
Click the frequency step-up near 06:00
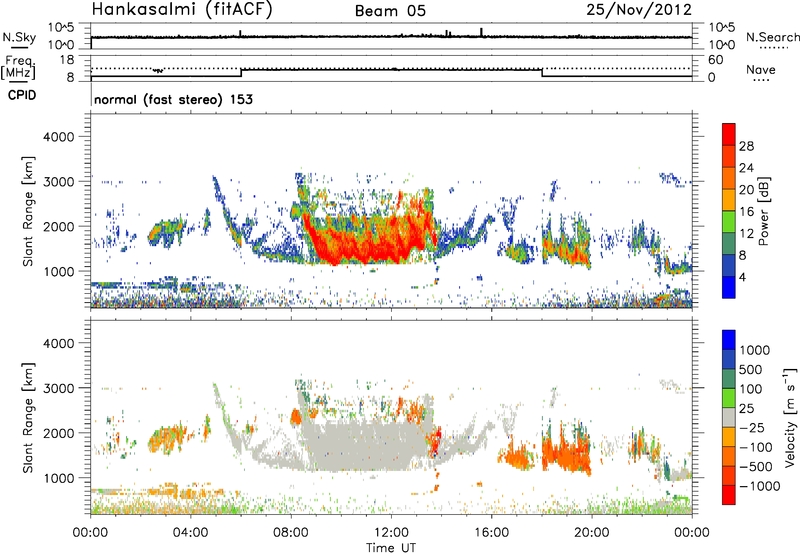[241, 72]
